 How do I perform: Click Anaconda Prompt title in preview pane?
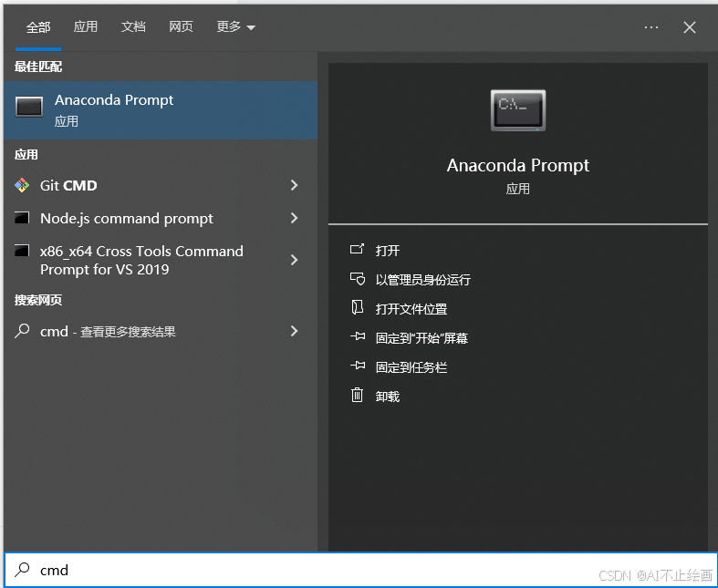point(518,165)
